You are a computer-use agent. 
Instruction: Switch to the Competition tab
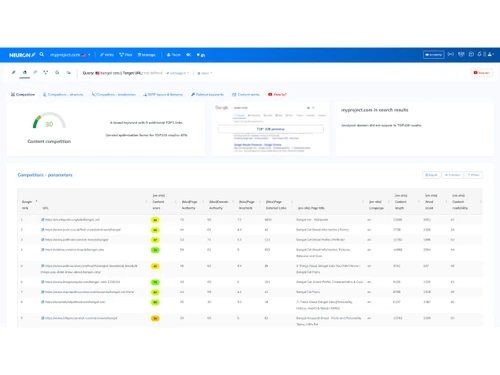[23, 95]
